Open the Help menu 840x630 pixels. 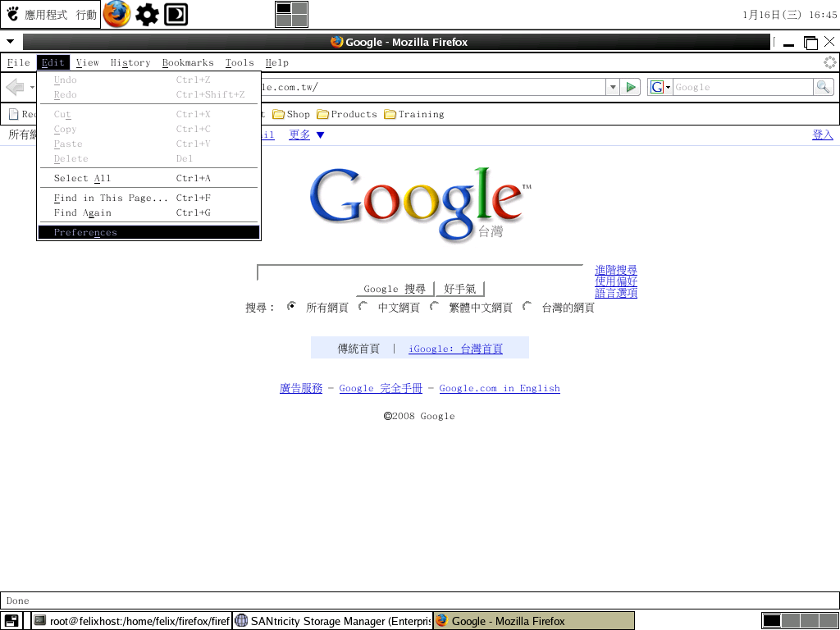point(277,62)
